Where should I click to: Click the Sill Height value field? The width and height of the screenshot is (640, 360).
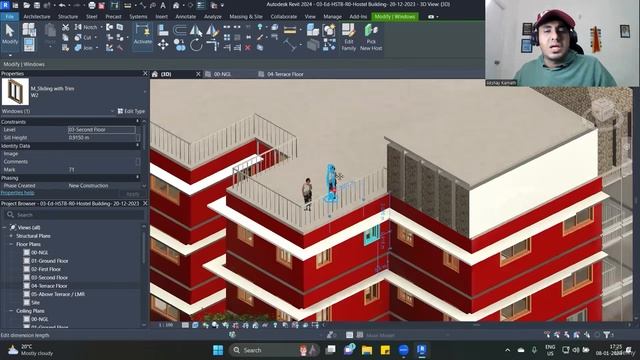(x=101, y=138)
